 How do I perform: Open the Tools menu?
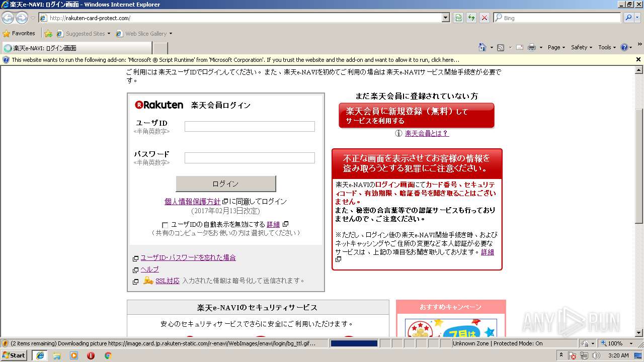pyautogui.click(x=607, y=47)
